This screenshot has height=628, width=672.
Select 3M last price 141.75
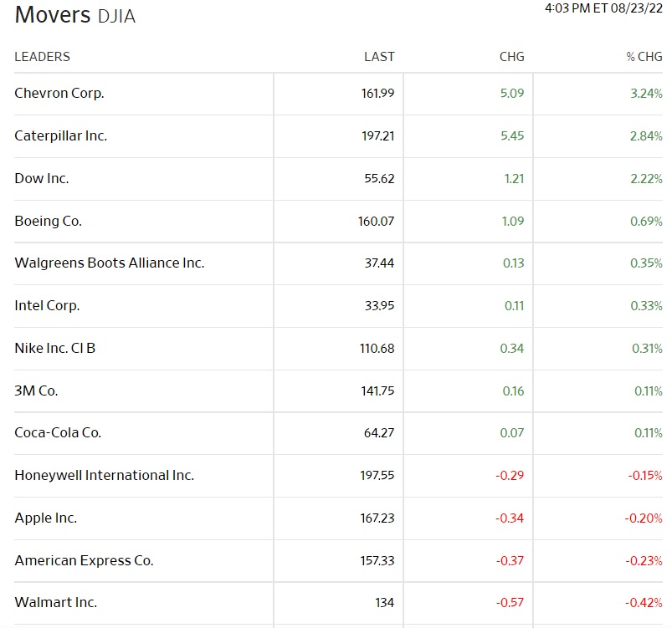coord(377,391)
